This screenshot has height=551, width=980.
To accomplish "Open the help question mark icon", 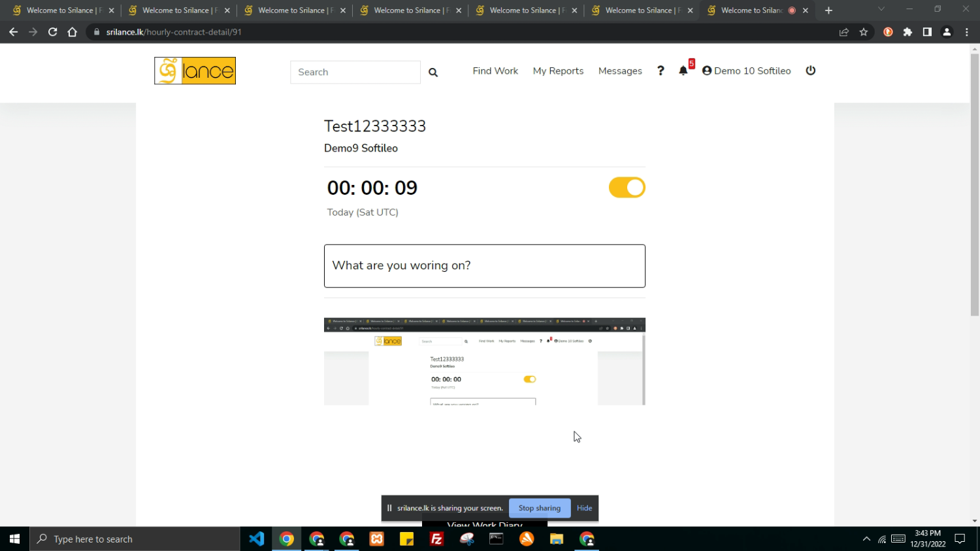I will pyautogui.click(x=661, y=71).
